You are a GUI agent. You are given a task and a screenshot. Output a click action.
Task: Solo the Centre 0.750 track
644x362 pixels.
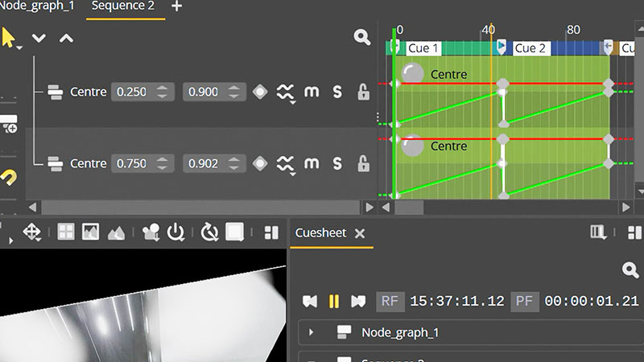[x=337, y=164]
